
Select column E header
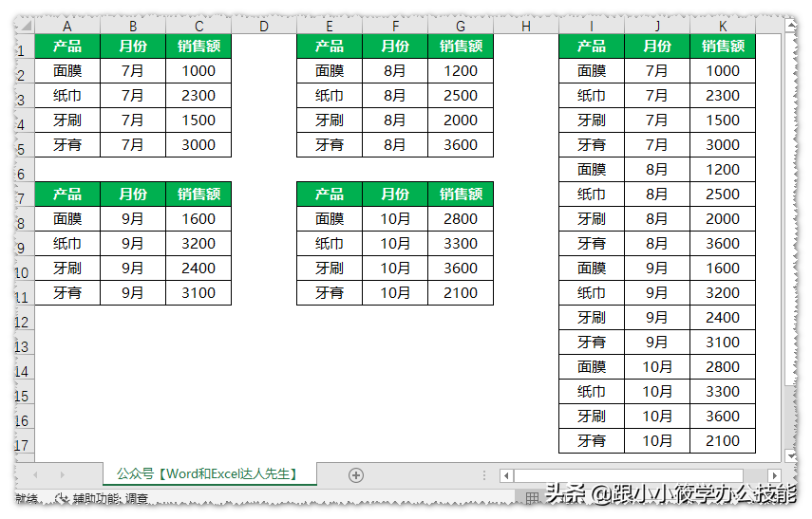point(330,27)
